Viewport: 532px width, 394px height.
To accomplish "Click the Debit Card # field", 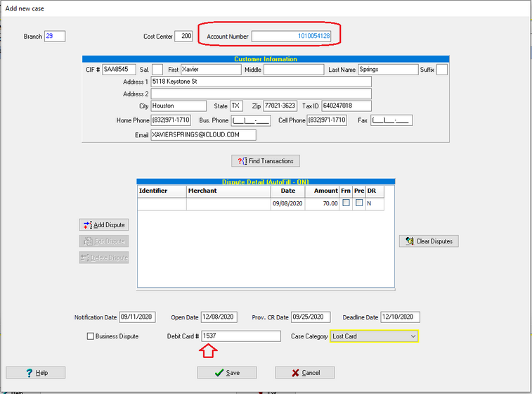I will tap(240, 336).
